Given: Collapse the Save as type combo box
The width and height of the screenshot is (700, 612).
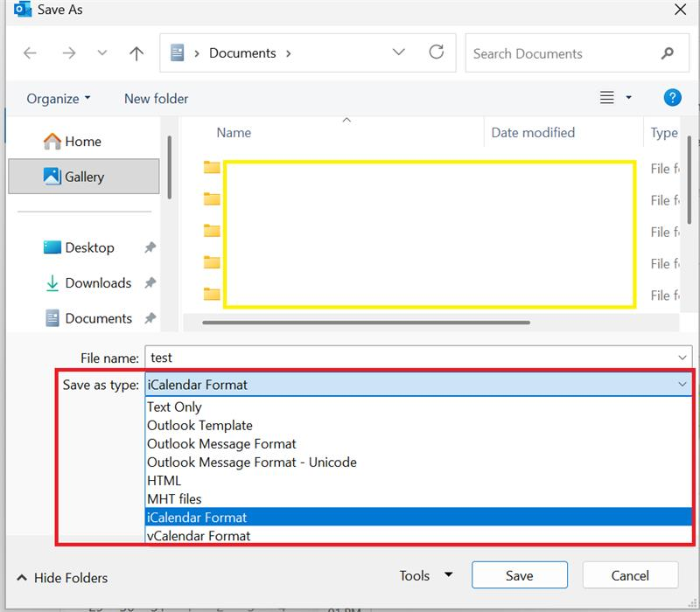Looking at the screenshot, I should click(682, 384).
